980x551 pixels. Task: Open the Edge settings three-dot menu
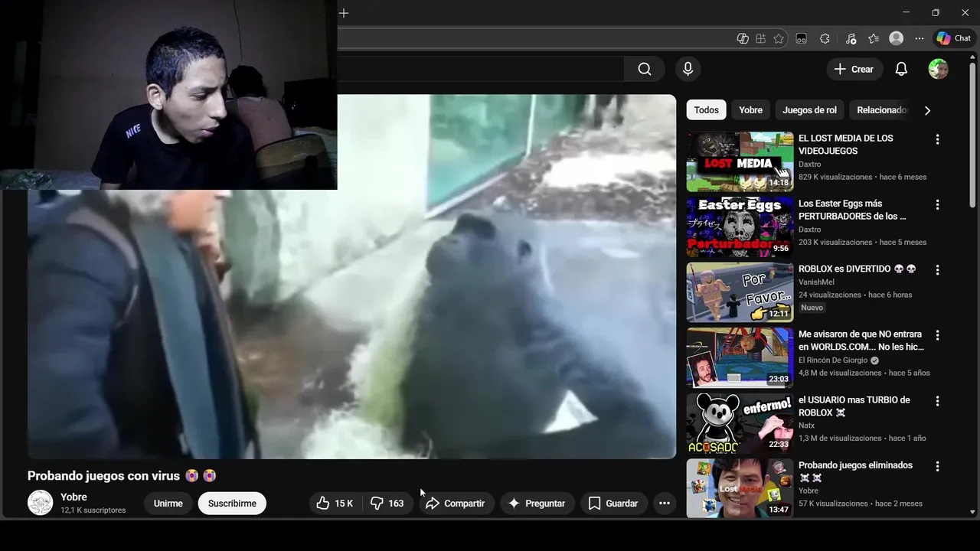point(920,38)
